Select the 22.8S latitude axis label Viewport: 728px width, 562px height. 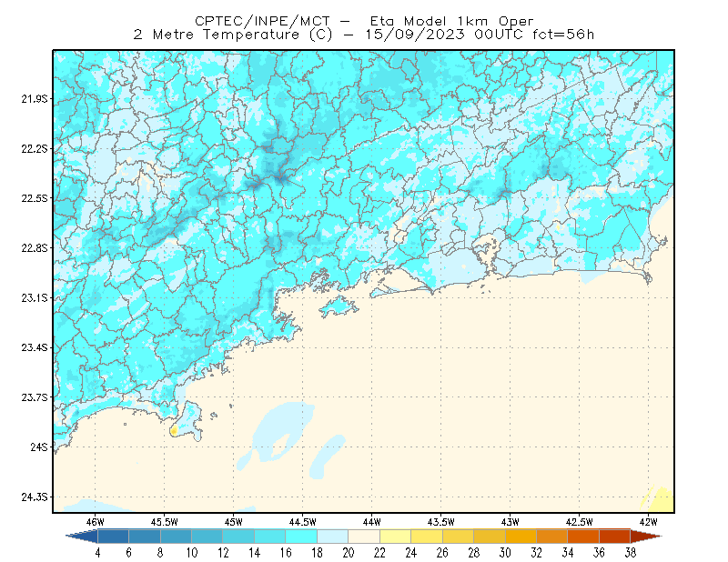coord(35,248)
